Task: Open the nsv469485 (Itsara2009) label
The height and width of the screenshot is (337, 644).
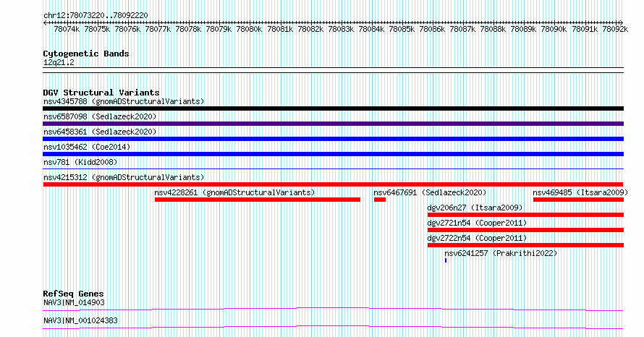Action: pos(580,192)
